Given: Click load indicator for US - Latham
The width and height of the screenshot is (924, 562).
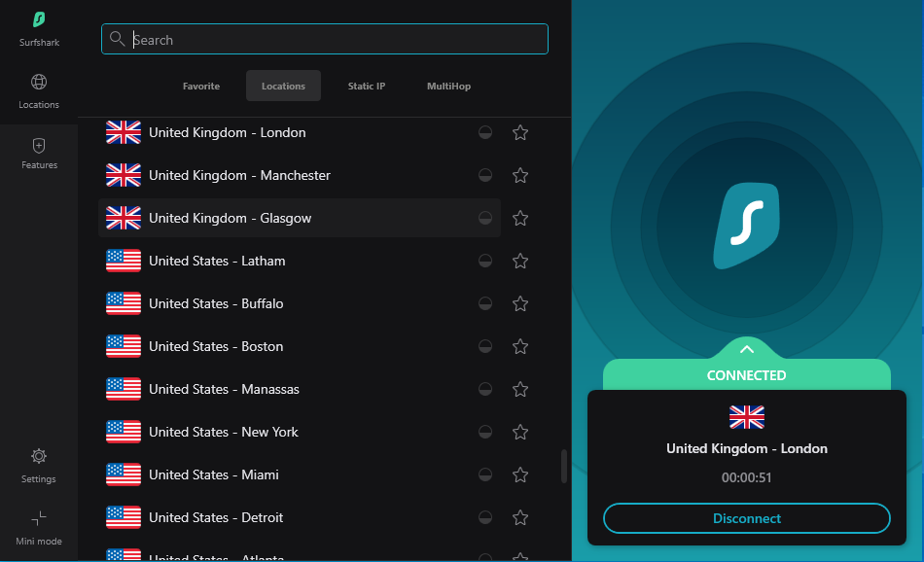Looking at the screenshot, I should [x=485, y=261].
